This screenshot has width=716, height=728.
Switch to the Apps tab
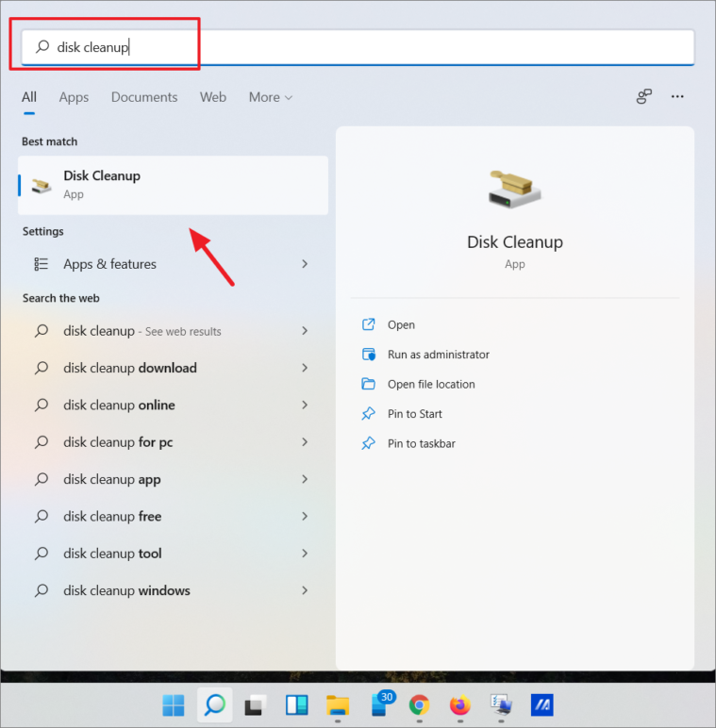tap(74, 97)
